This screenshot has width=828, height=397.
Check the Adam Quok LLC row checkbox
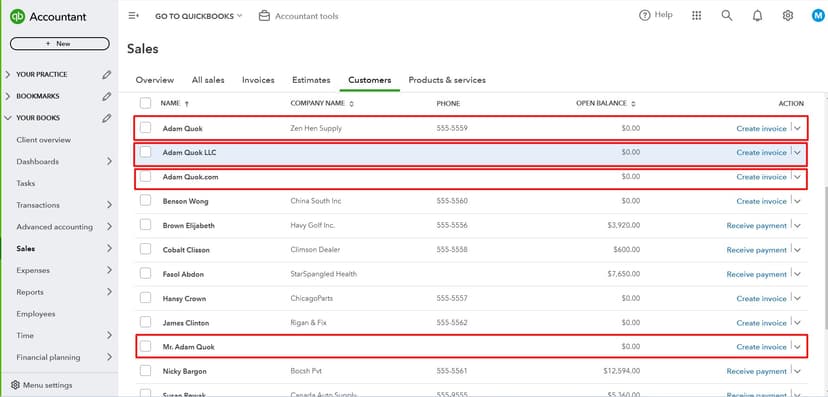[x=146, y=152]
